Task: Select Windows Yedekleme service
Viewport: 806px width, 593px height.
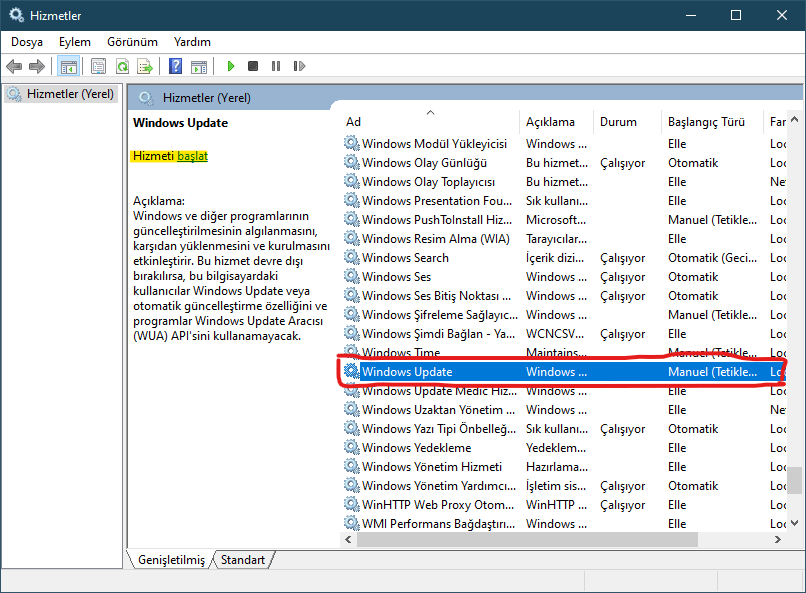Action: (564, 448)
